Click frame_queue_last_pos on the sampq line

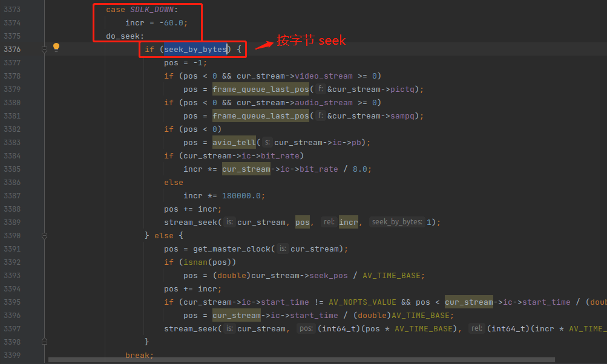pyautogui.click(x=261, y=115)
